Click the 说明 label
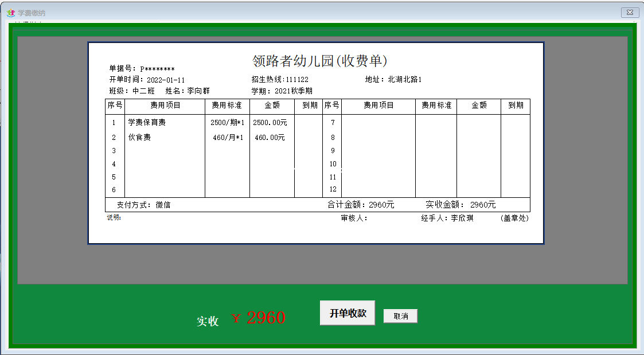This screenshot has width=644, height=355. (x=114, y=217)
